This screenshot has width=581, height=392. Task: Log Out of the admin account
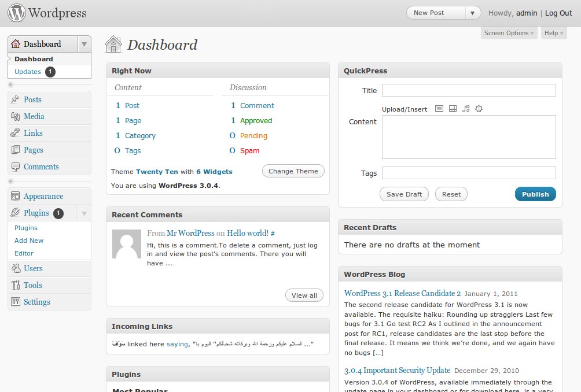click(x=558, y=13)
